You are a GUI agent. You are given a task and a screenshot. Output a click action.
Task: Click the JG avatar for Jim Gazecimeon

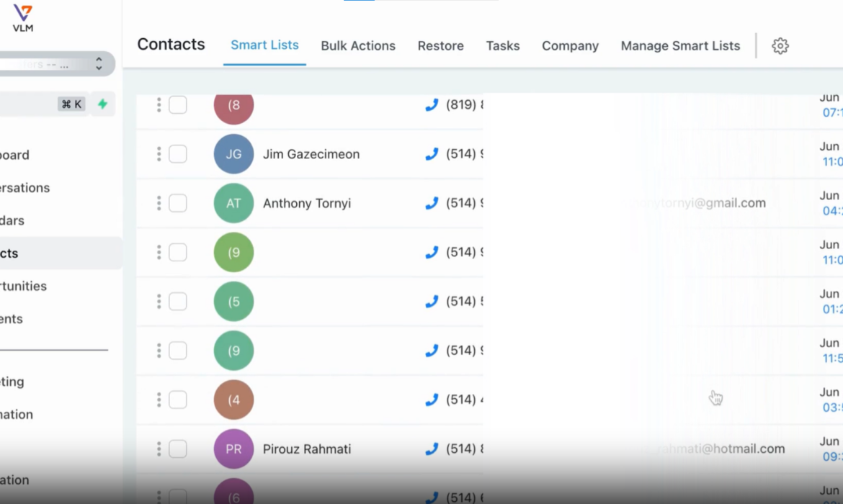click(x=233, y=154)
